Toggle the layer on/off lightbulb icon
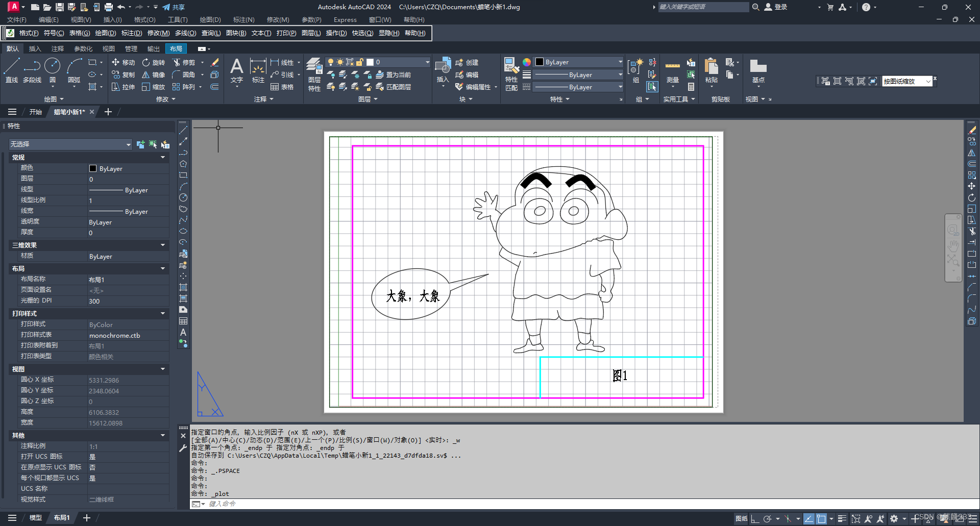Viewport: 980px width, 526px height. point(331,62)
